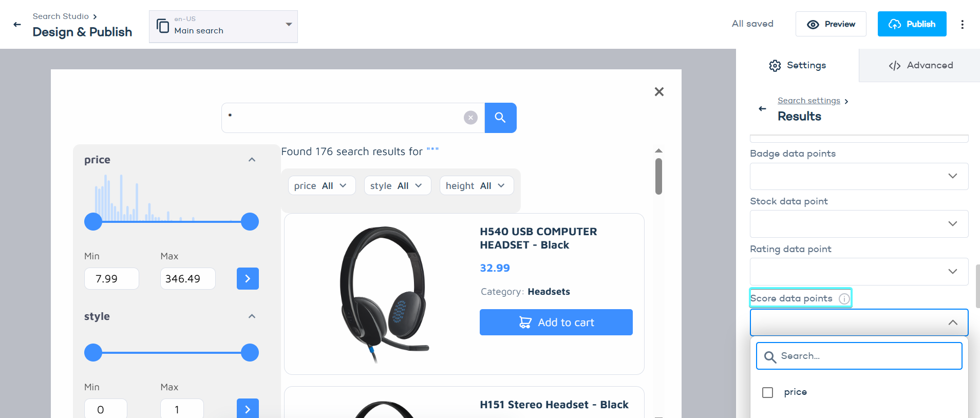This screenshot has width=980, height=418.
Task: Switch to the Advanced tab
Action: point(920,65)
